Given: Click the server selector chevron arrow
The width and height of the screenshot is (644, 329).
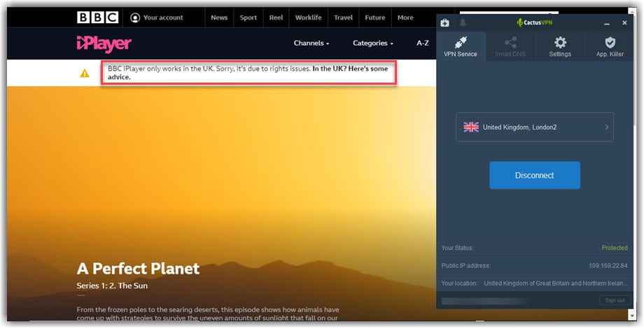Looking at the screenshot, I should click(x=607, y=127).
